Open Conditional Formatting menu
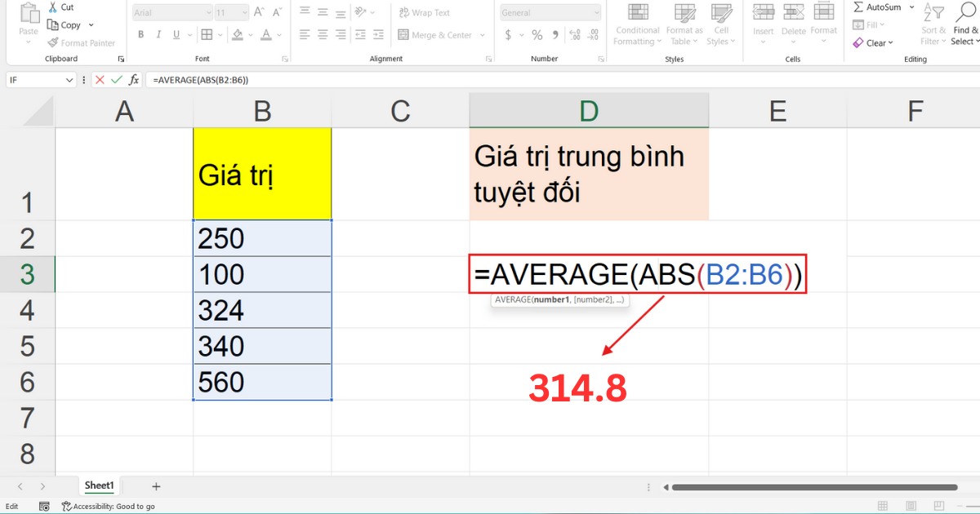980x514 pixels. coord(637,24)
